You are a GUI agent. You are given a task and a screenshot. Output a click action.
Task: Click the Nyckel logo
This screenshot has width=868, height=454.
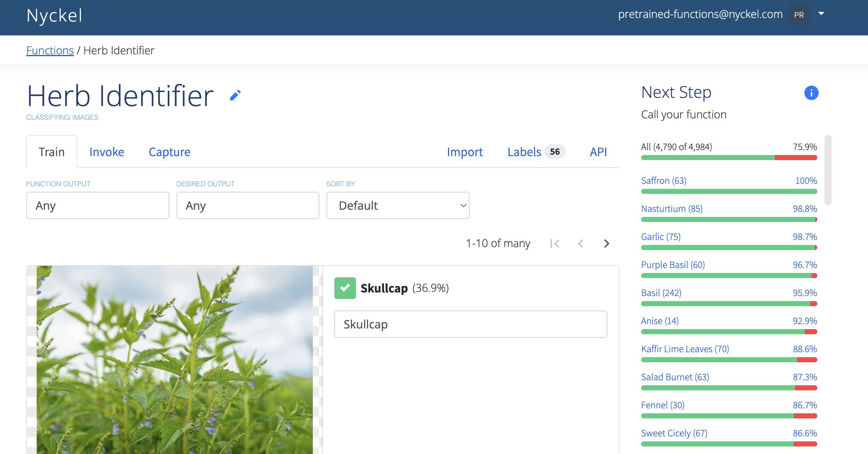[x=54, y=15]
